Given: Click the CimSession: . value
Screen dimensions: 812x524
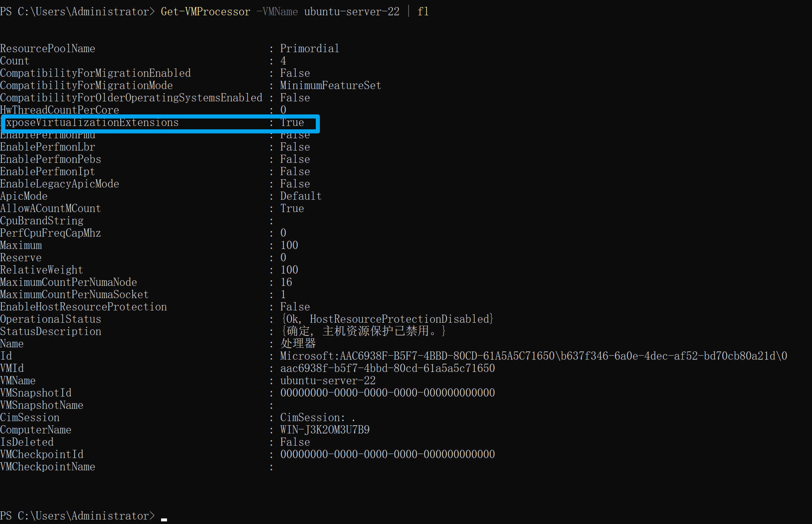Looking at the screenshot, I should point(318,417).
